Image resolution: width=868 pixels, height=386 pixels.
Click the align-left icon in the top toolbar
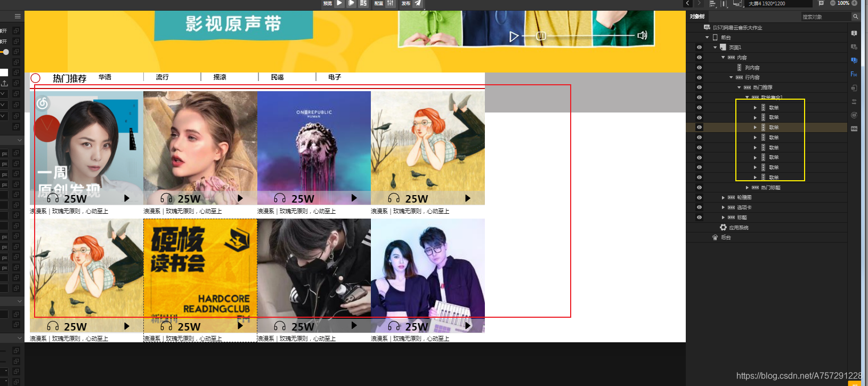coord(712,4)
